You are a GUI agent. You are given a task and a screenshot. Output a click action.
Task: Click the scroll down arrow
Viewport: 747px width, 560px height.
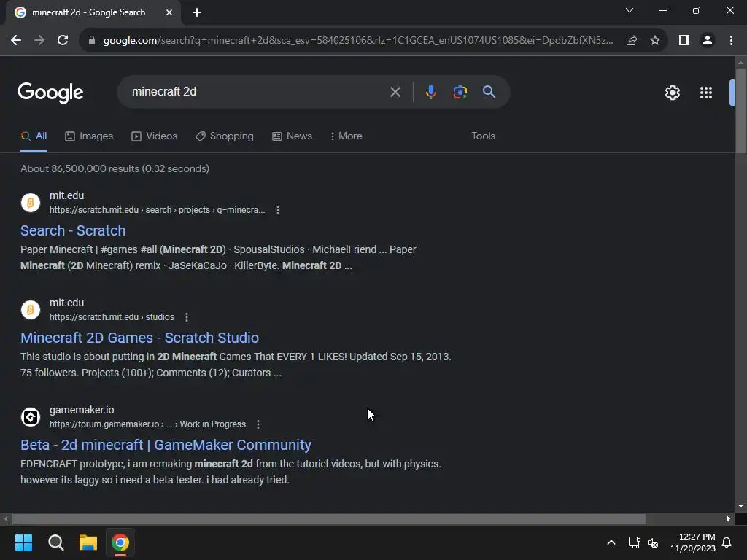[x=740, y=506]
